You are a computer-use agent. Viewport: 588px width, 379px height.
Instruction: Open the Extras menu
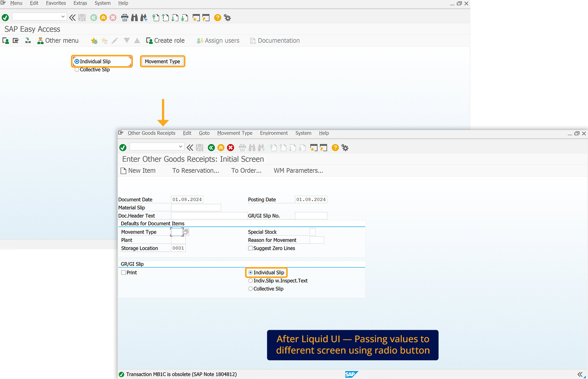[80, 3]
